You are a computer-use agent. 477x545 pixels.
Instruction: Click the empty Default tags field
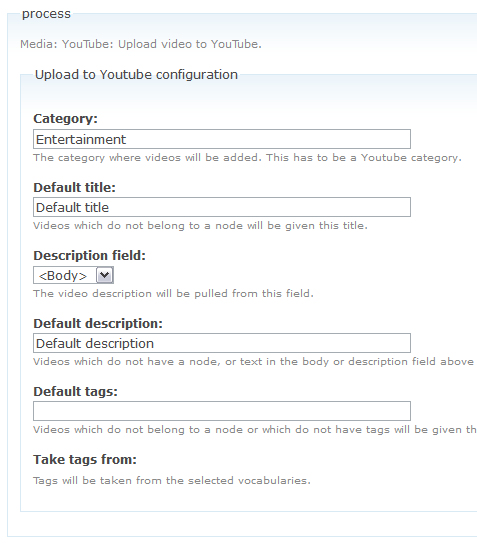(222, 411)
